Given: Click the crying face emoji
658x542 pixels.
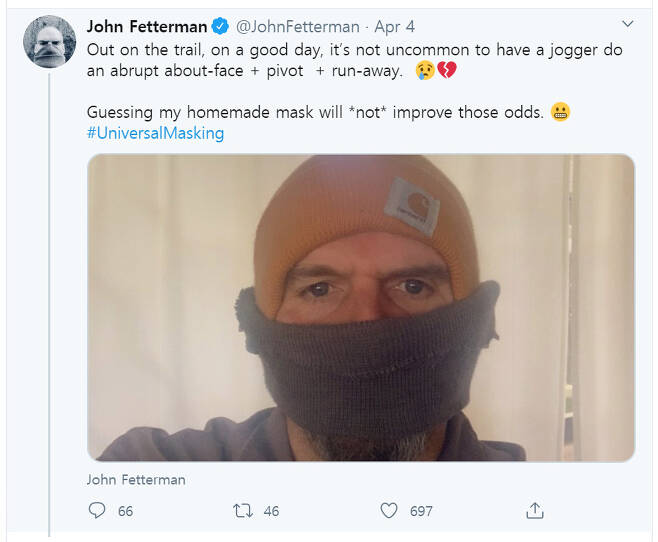Looking at the screenshot, I should pos(425,70).
